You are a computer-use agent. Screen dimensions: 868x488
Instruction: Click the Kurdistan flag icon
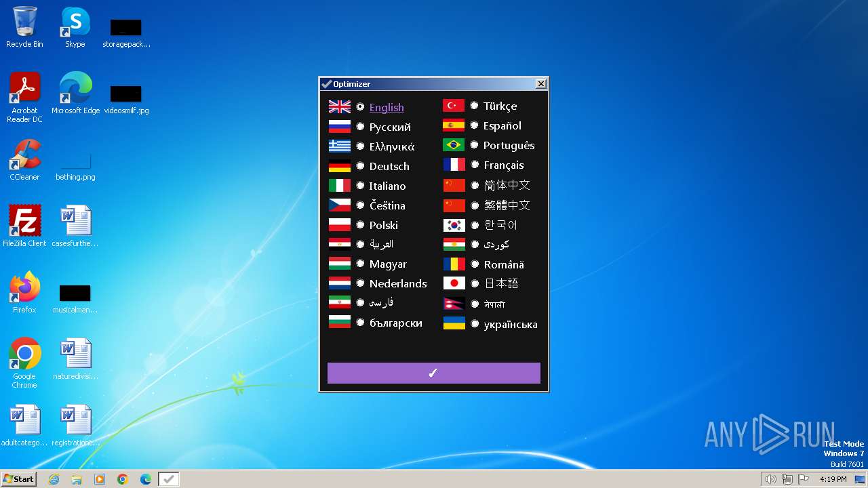[454, 244]
